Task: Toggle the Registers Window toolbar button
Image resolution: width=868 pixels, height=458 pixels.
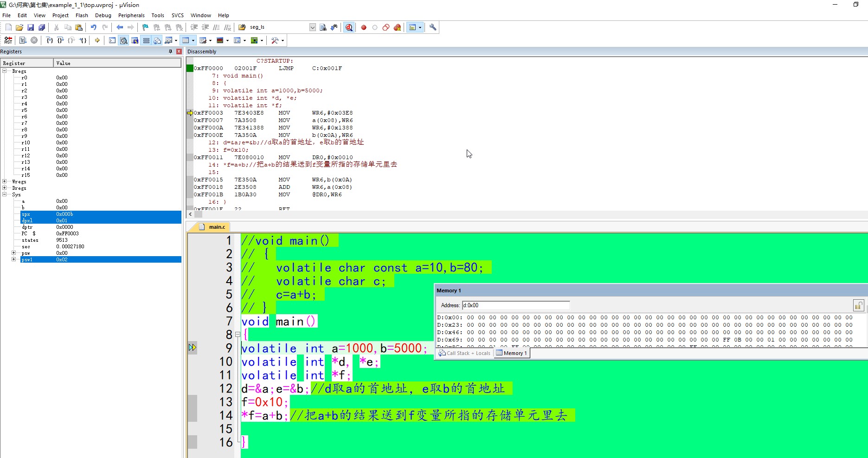Action: [x=146, y=40]
